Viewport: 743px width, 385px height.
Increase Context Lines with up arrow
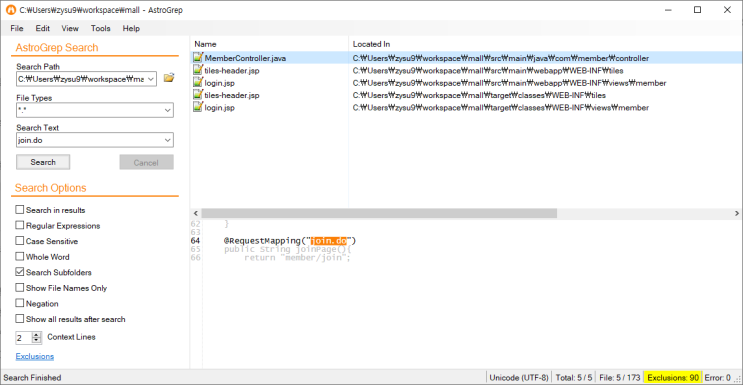coord(36,335)
